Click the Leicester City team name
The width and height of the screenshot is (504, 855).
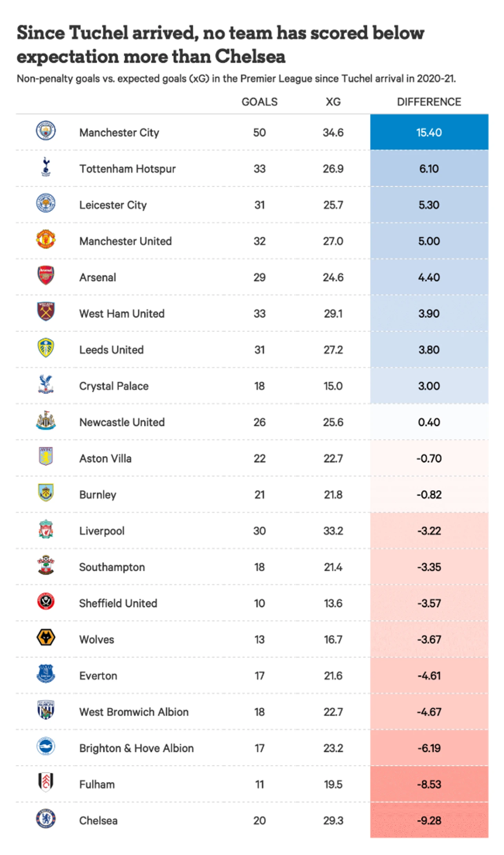pos(113,205)
